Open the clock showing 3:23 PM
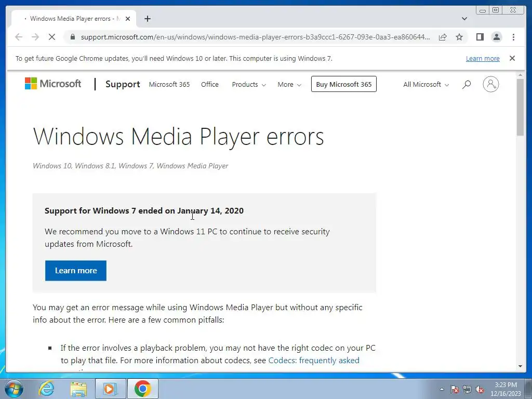The width and height of the screenshot is (532, 399). 506,389
